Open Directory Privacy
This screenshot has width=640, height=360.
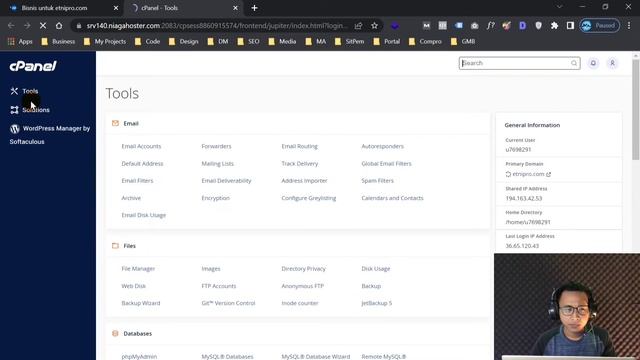303,269
